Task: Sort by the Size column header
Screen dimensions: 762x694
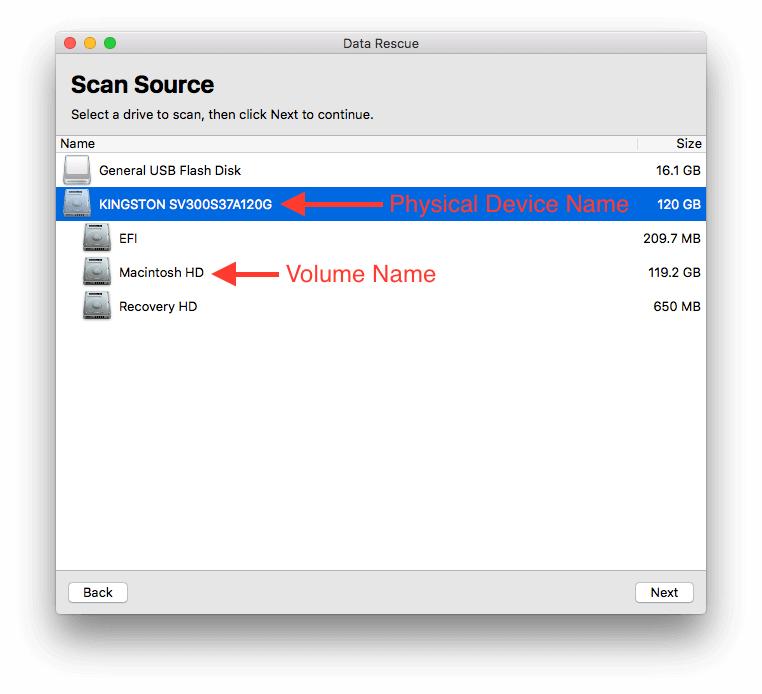Action: (672, 143)
